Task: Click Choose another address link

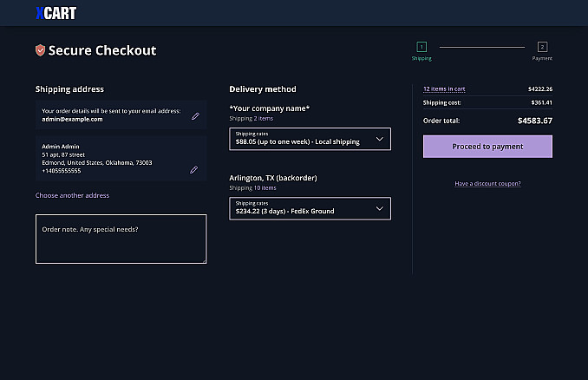Action: click(72, 195)
